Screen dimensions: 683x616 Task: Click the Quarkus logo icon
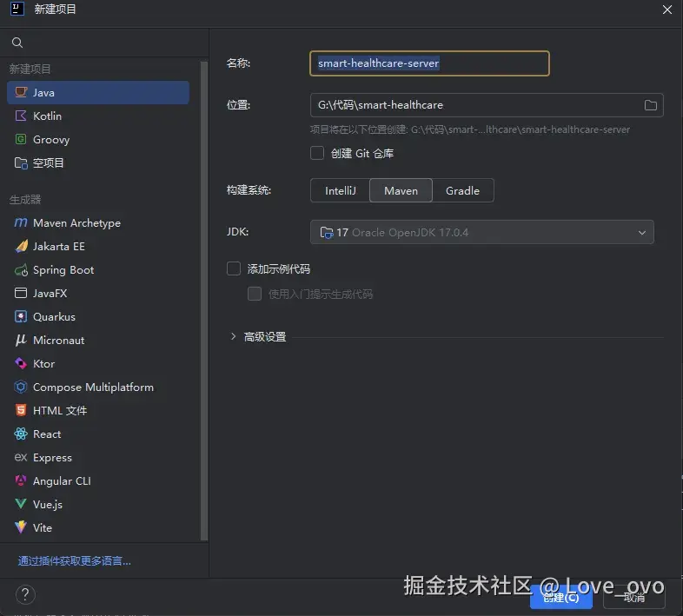coord(21,317)
